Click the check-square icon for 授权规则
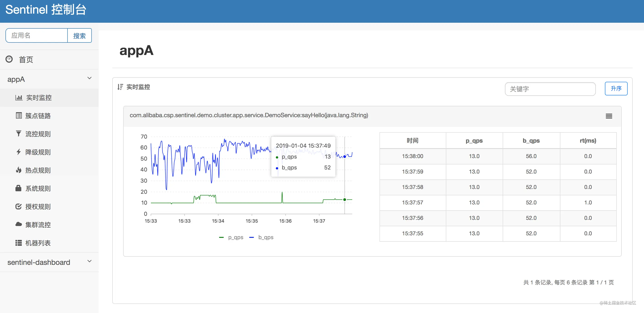The width and height of the screenshot is (644, 313). click(18, 206)
